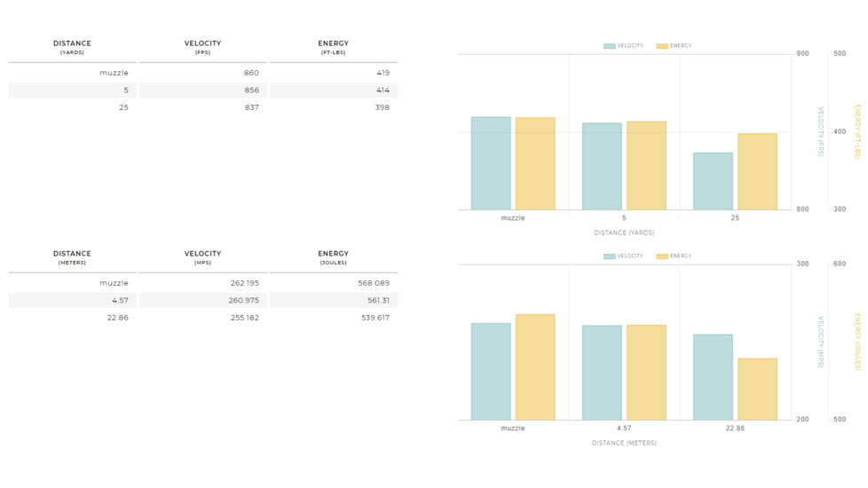Image resolution: width=868 pixels, height=488 pixels.
Task: Toggle Energy legend in yards chart
Action: (675, 46)
